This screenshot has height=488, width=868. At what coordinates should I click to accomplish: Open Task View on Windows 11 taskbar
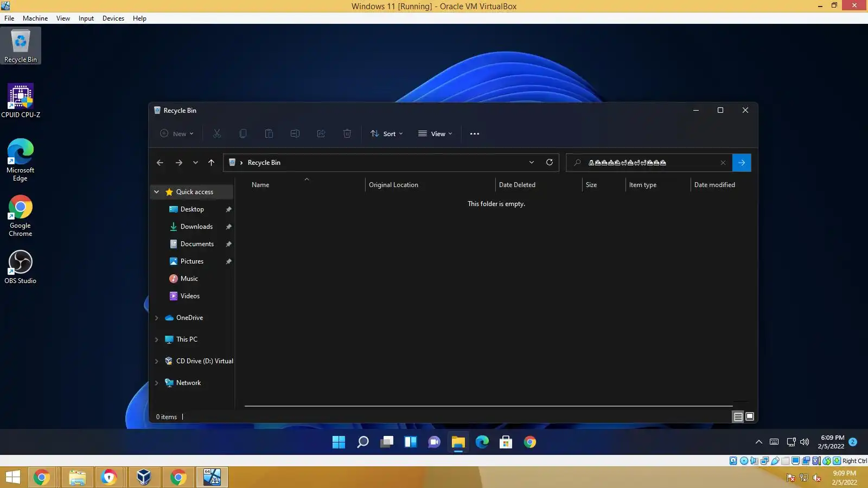387,442
